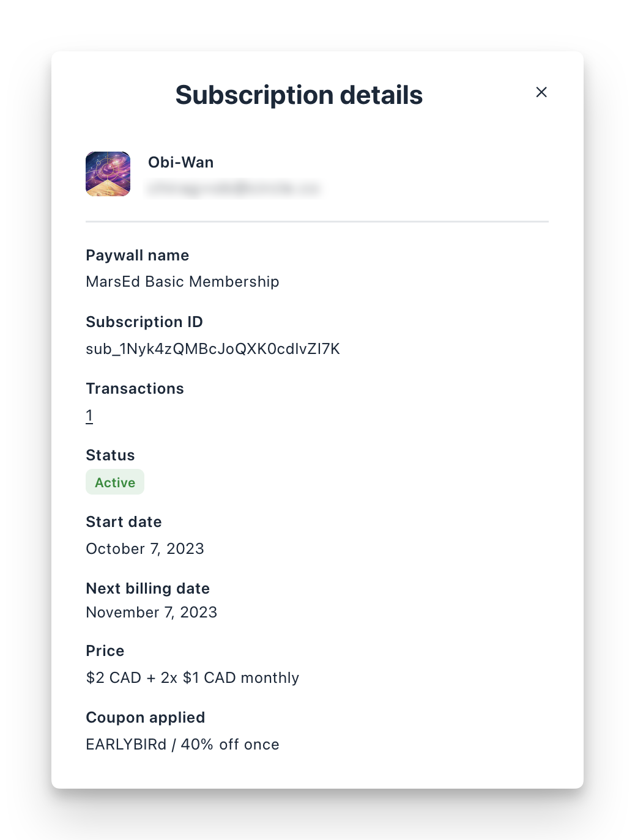Image resolution: width=635 pixels, height=840 pixels.
Task: Close the Subscription details dialog
Action: pyautogui.click(x=541, y=92)
